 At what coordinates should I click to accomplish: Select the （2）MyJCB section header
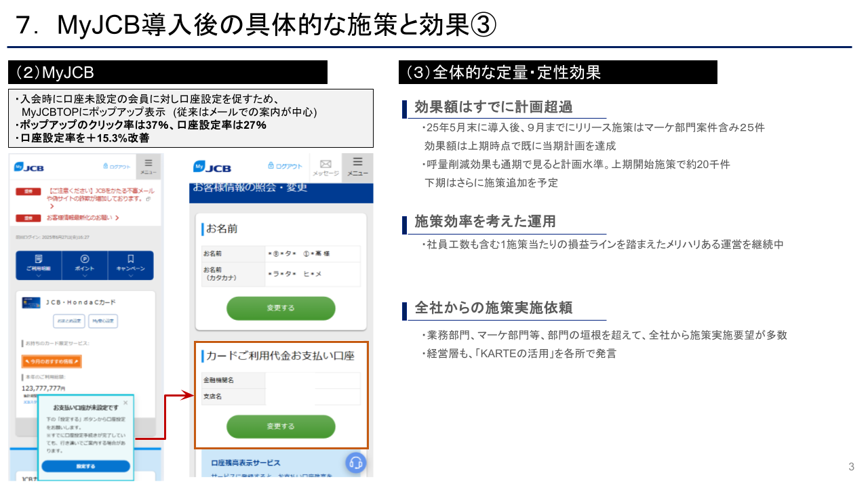pos(167,73)
